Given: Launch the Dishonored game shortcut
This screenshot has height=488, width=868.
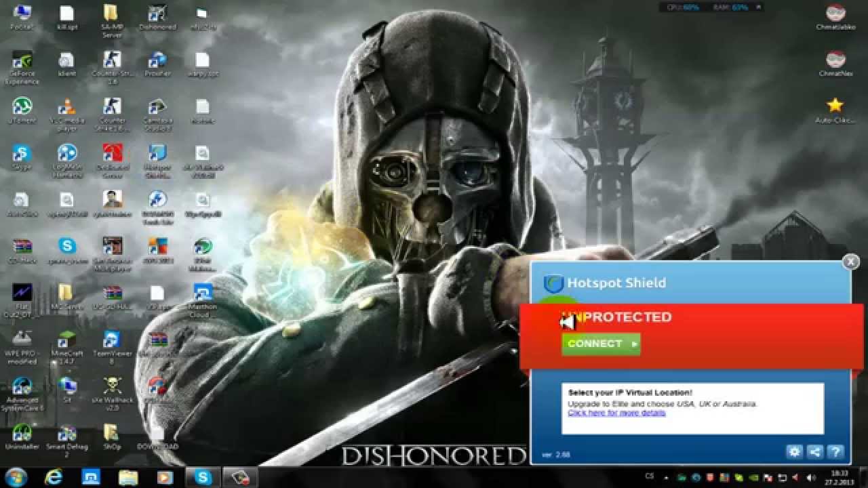Looking at the screenshot, I should (x=157, y=18).
